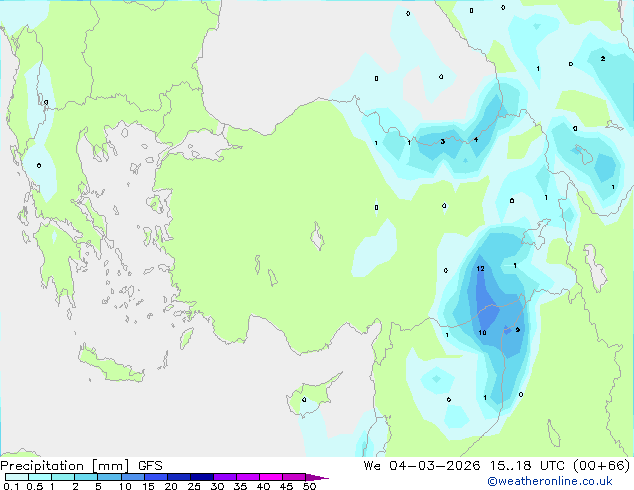The width and height of the screenshot is (634, 490).
Task: Click the '0' value on Cyprus island
Action: (304, 400)
